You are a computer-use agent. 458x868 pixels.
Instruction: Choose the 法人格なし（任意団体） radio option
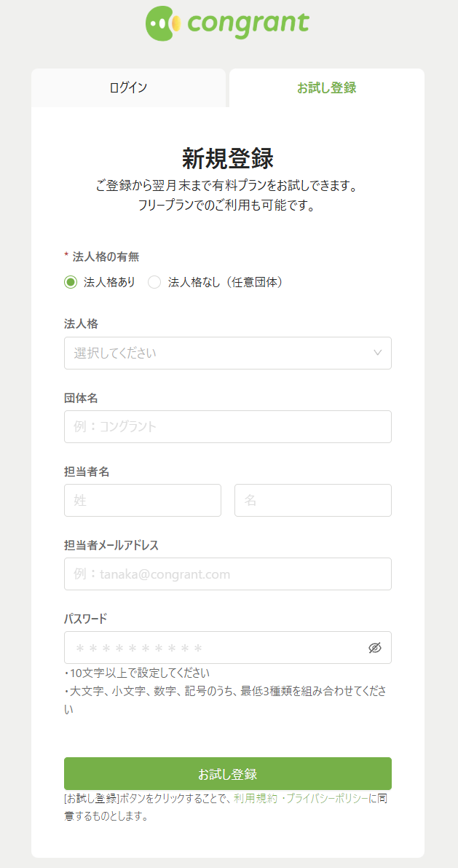[x=154, y=283]
